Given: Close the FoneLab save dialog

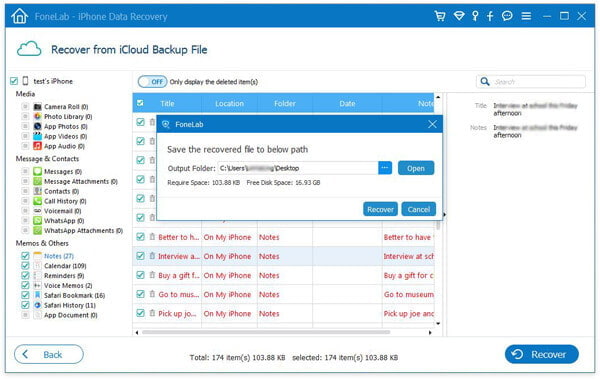Looking at the screenshot, I should point(432,124).
